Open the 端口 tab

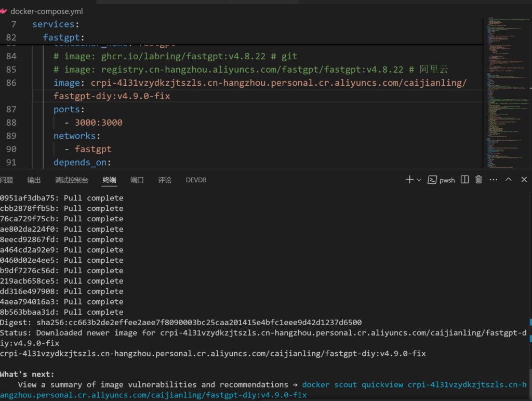[x=137, y=180]
